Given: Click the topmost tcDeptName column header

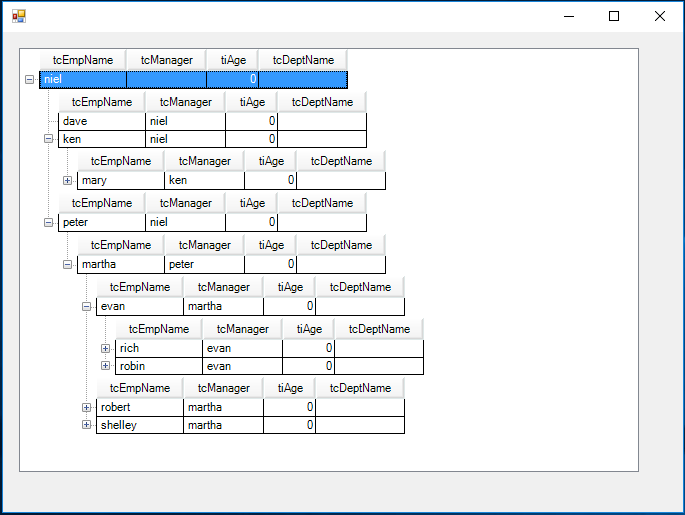Looking at the screenshot, I should click(x=303, y=60).
